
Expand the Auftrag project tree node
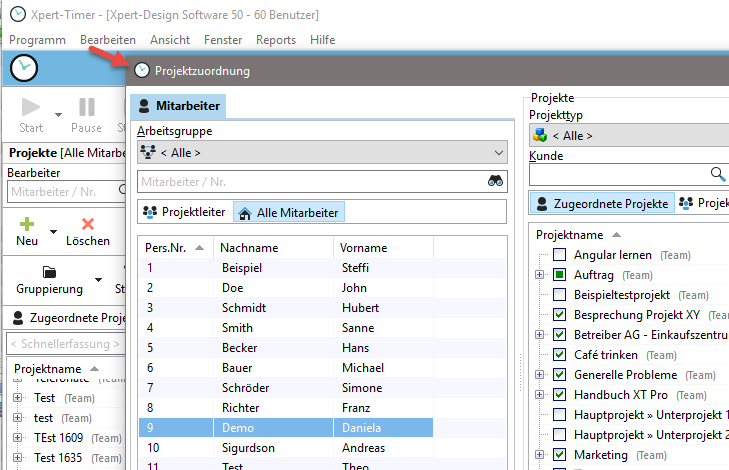(540, 275)
